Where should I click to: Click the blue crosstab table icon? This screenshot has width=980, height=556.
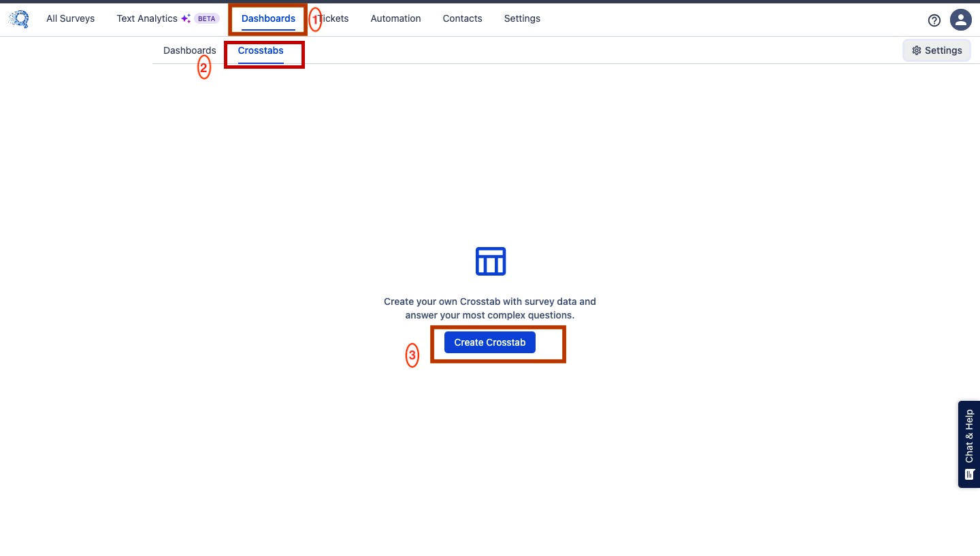(490, 261)
